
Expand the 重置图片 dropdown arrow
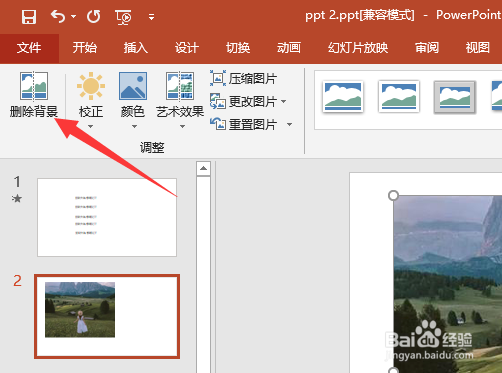(x=289, y=125)
